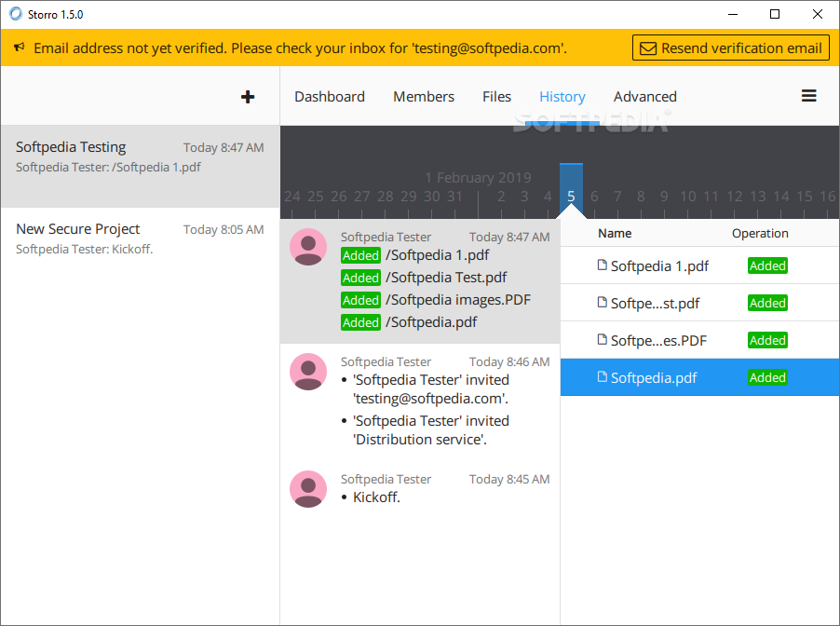Switch to the Dashboard tab
This screenshot has width=840, height=626.
coord(330,97)
